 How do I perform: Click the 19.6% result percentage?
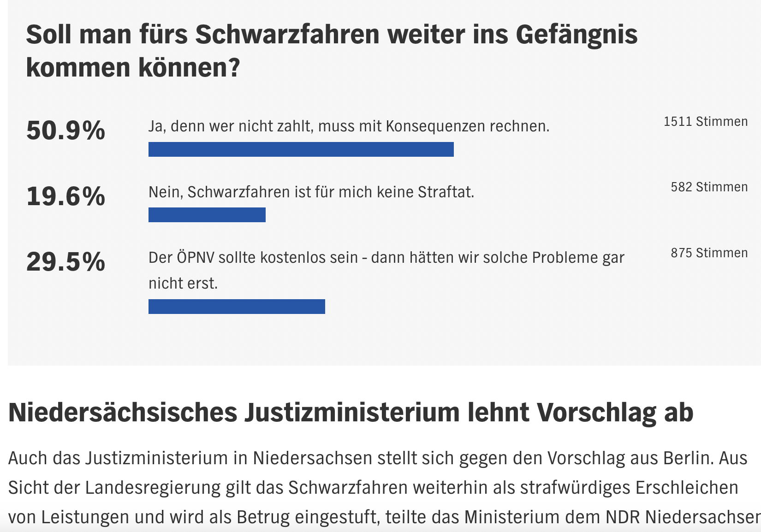coord(66,196)
